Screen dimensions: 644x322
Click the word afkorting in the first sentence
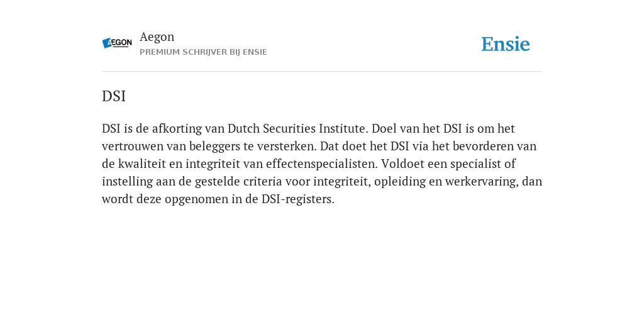[x=177, y=128]
